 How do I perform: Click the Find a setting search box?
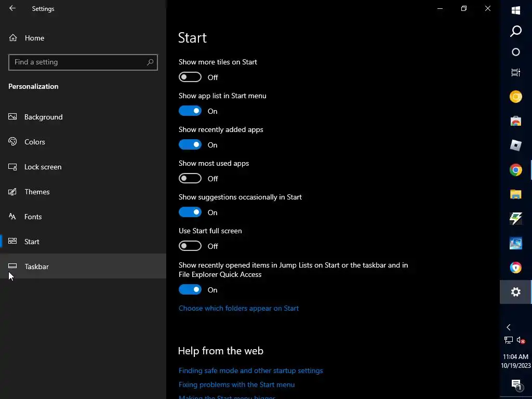tap(78, 62)
